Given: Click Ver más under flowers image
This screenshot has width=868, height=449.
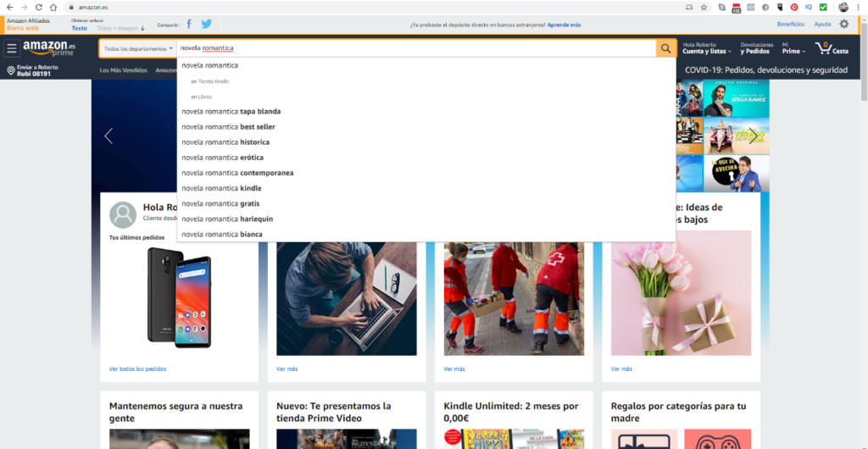Looking at the screenshot, I should point(621,369).
